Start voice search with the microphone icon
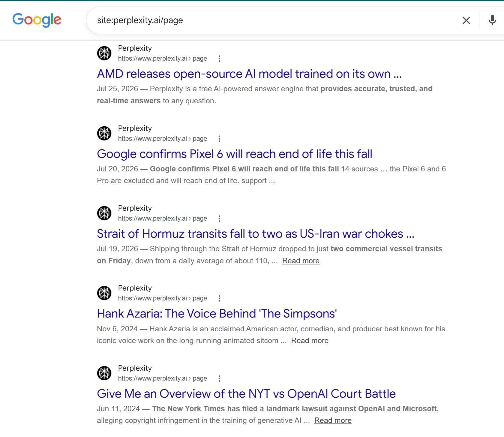This screenshot has width=504, height=437. pos(492,20)
